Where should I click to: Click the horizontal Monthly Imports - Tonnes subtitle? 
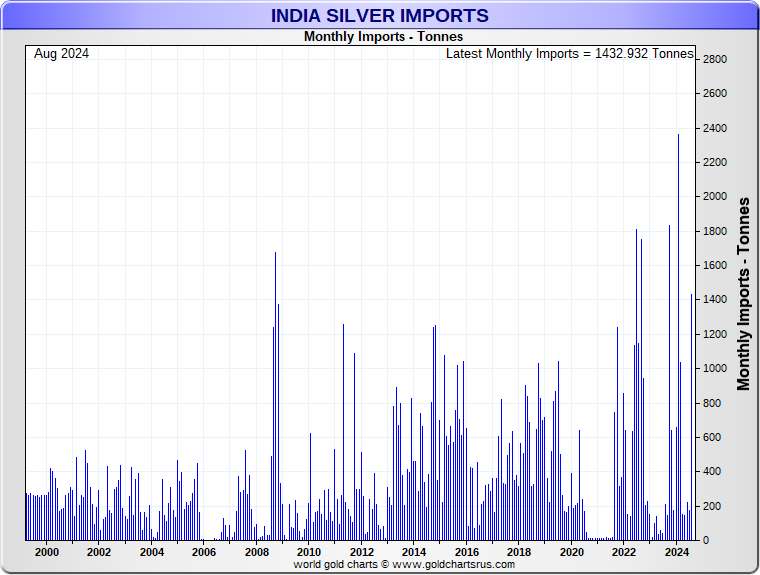383,37
